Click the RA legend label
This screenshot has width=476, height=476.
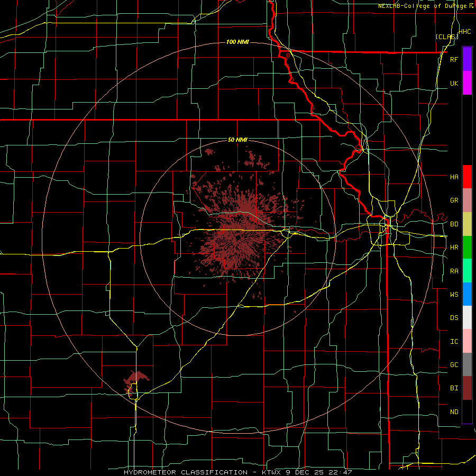(454, 271)
